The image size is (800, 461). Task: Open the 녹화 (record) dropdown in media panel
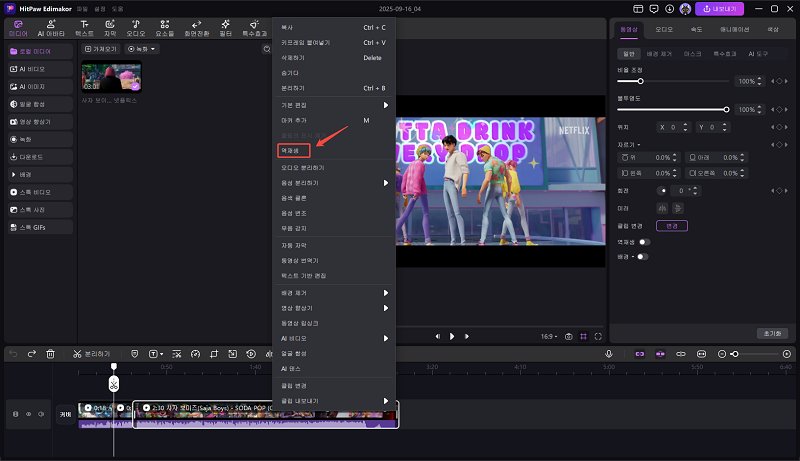coord(142,49)
